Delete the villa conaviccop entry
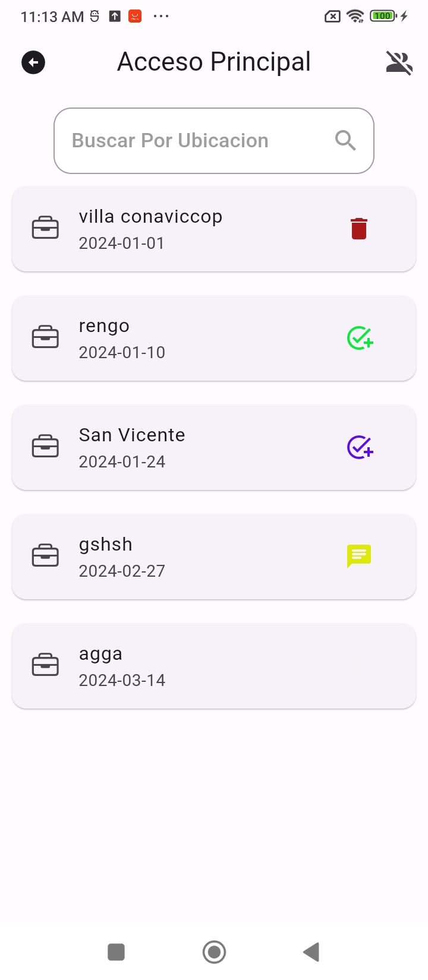 [x=359, y=229]
